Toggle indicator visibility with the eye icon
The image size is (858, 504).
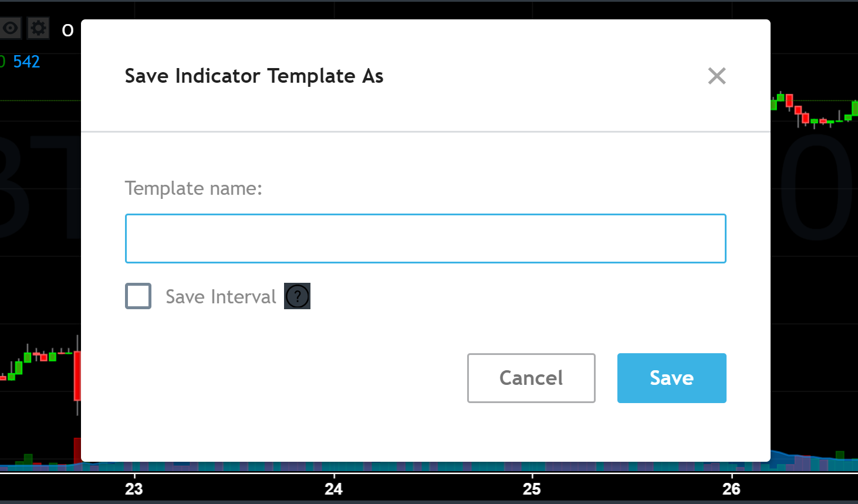click(11, 28)
